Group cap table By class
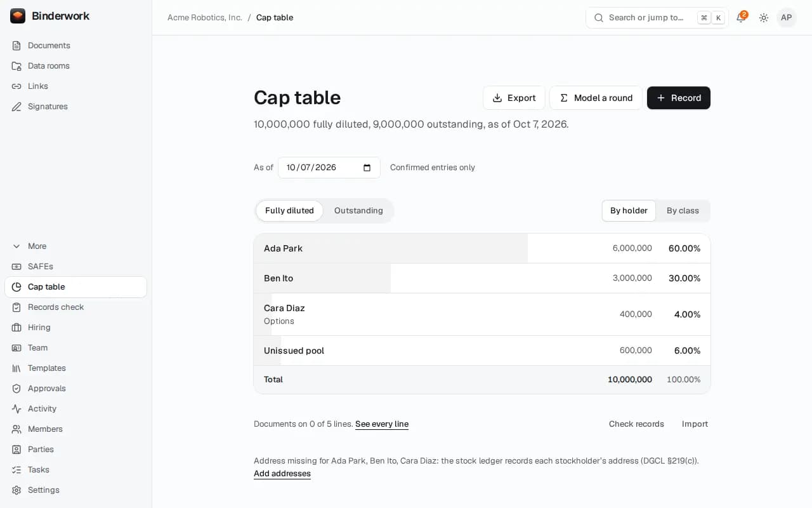This screenshot has height=508, width=812. [683, 211]
